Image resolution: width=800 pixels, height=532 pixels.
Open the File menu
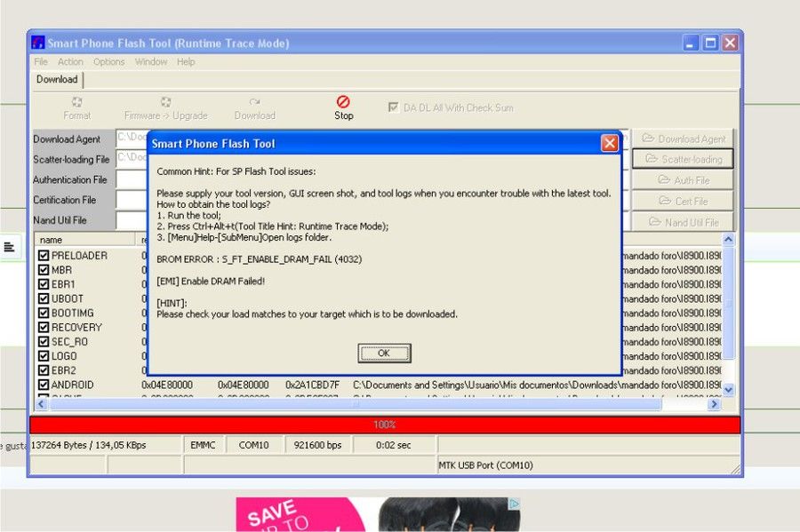[41, 61]
